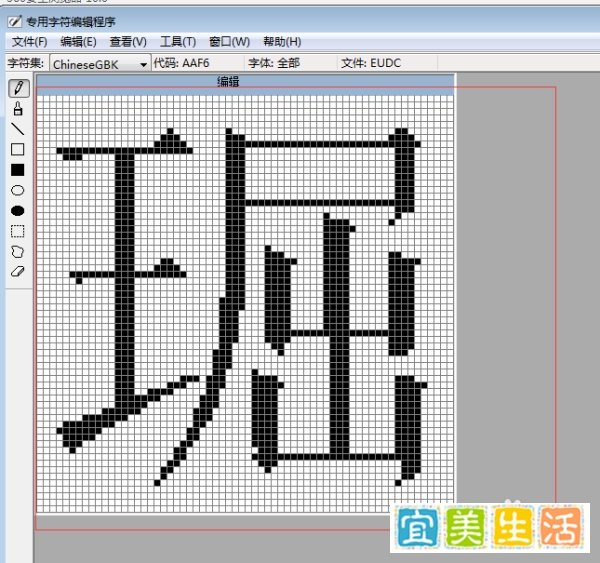
Task: Open the 工具(T) menu
Action: (x=178, y=42)
